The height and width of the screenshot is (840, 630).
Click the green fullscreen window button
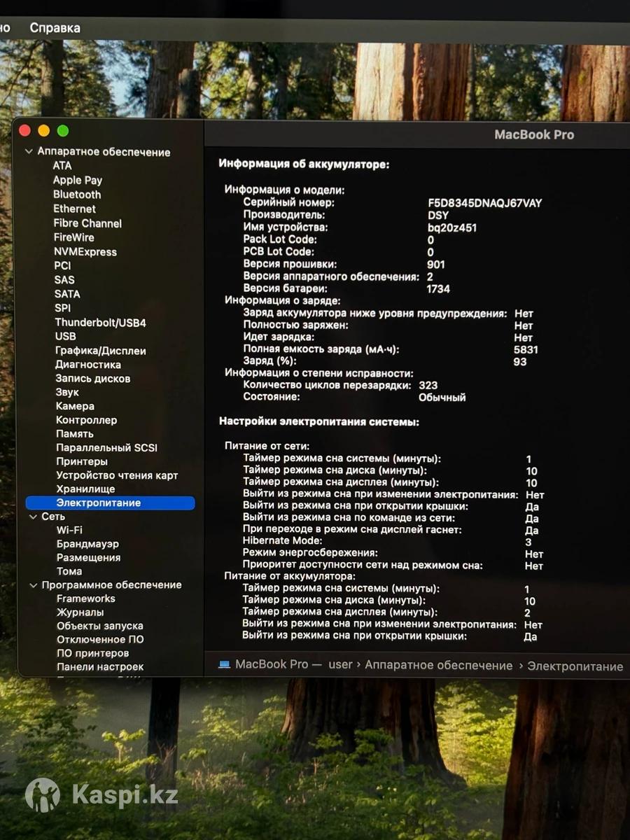[63, 131]
